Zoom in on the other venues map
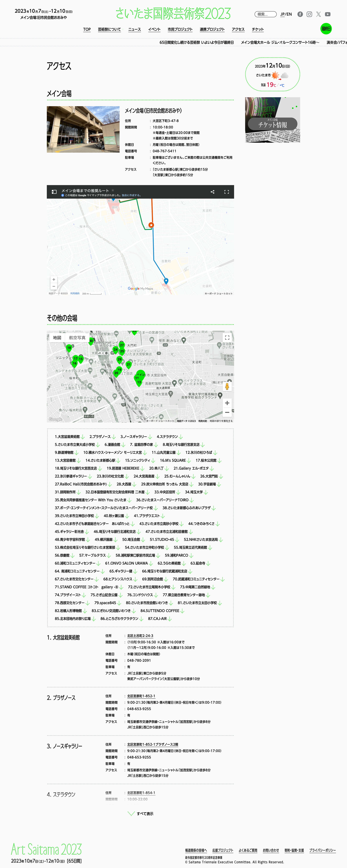The image size is (347, 868). tap(227, 403)
